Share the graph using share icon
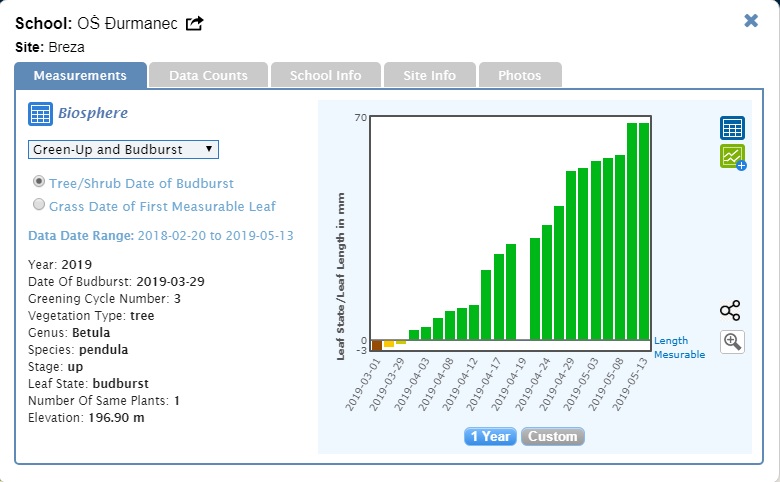This screenshot has height=482, width=780. click(730, 310)
